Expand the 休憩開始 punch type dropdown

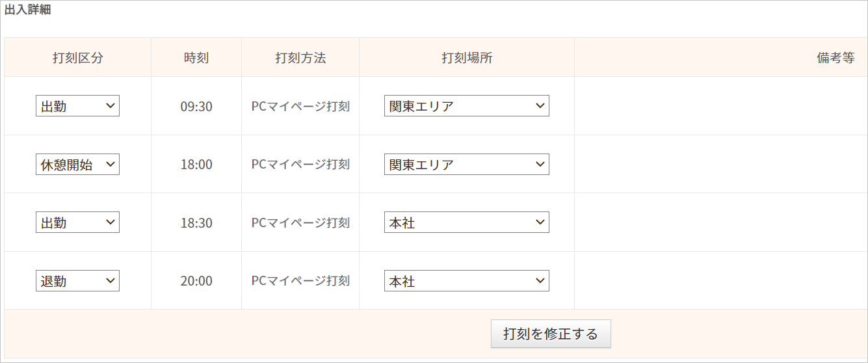tap(77, 165)
